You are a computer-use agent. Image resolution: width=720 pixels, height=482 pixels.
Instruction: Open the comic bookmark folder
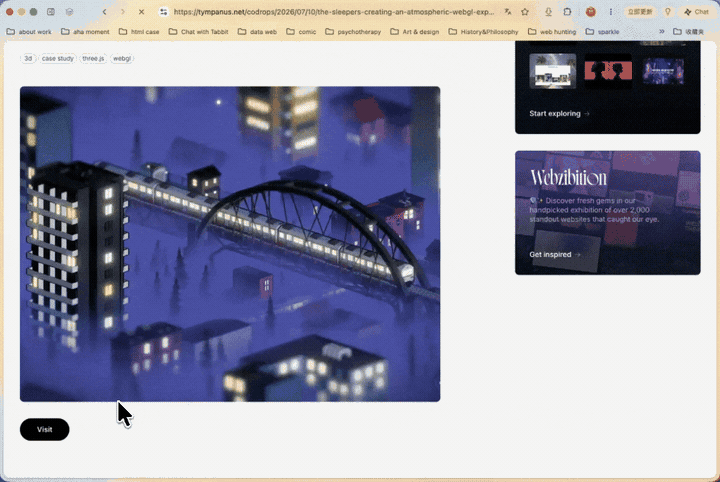click(301, 32)
